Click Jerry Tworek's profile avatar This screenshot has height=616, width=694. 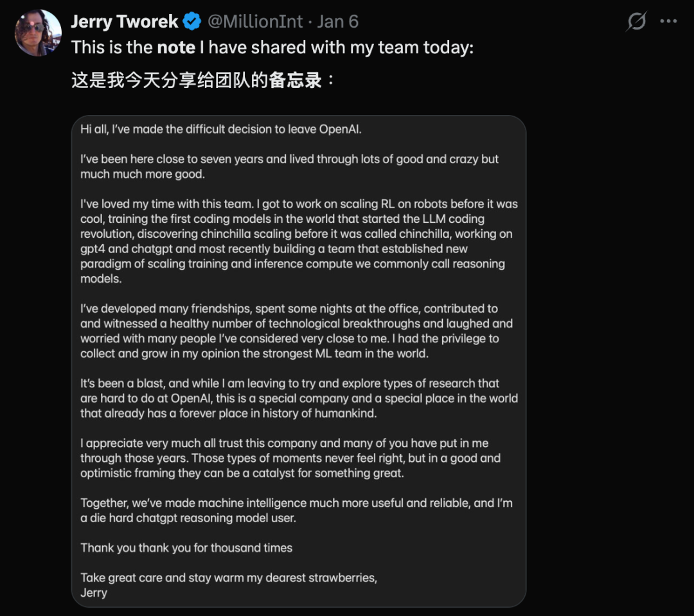tap(38, 33)
